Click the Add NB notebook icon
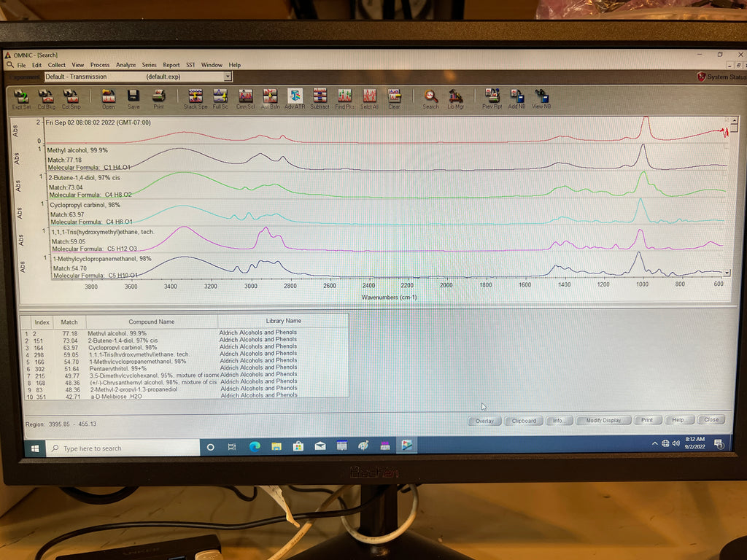This screenshot has height=560, width=747. [516, 99]
